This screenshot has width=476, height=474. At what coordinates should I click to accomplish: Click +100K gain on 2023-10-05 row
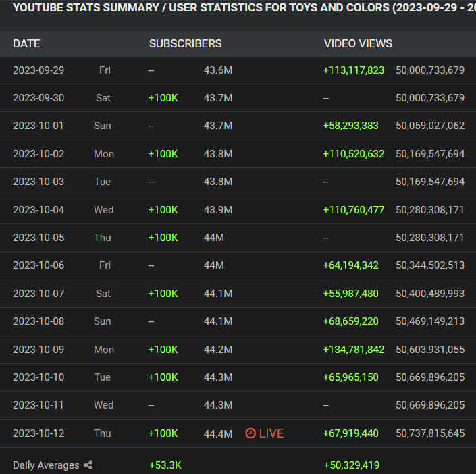[163, 238]
